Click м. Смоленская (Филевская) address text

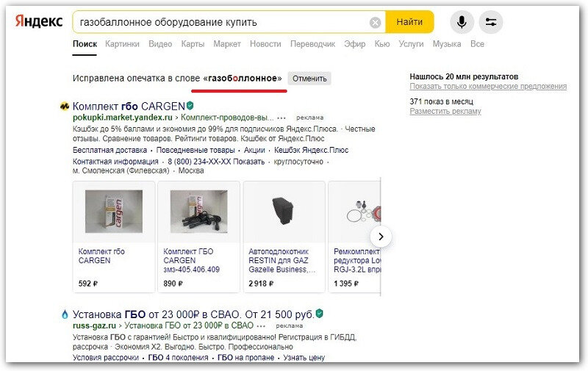tap(121, 170)
